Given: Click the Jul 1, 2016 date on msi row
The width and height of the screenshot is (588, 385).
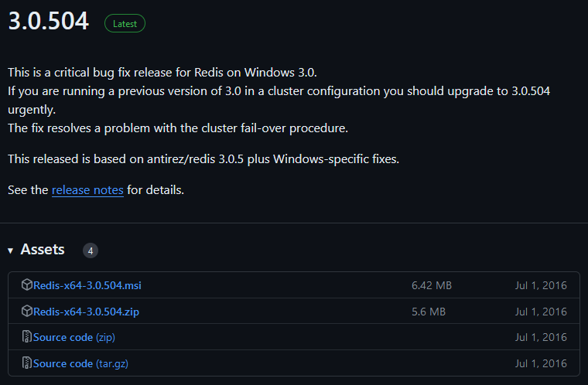Looking at the screenshot, I should 541,285.
